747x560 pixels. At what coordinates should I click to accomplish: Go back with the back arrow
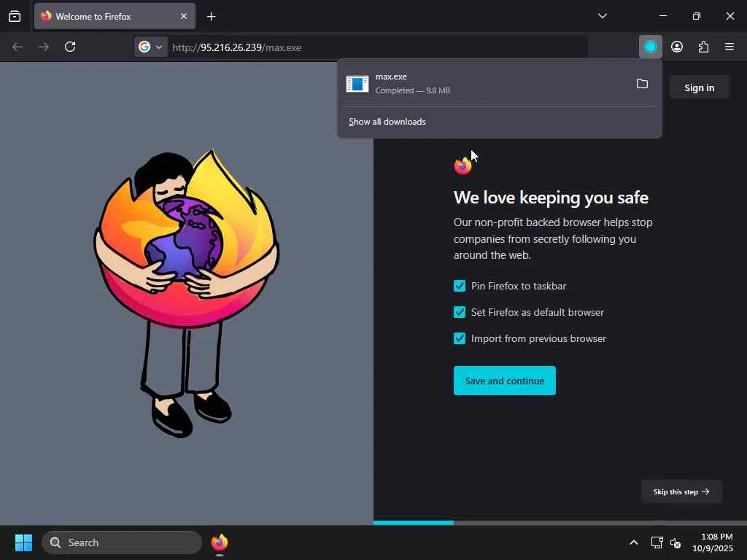tap(18, 47)
